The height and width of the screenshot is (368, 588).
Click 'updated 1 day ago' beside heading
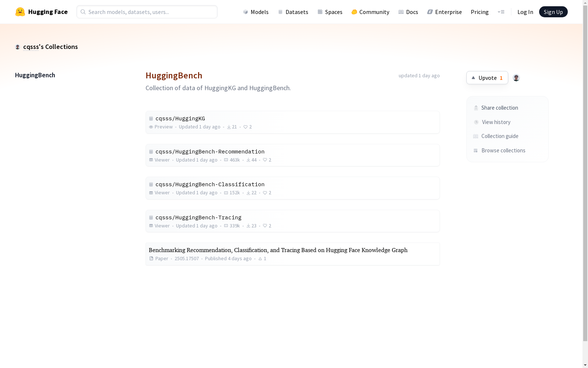(x=419, y=75)
